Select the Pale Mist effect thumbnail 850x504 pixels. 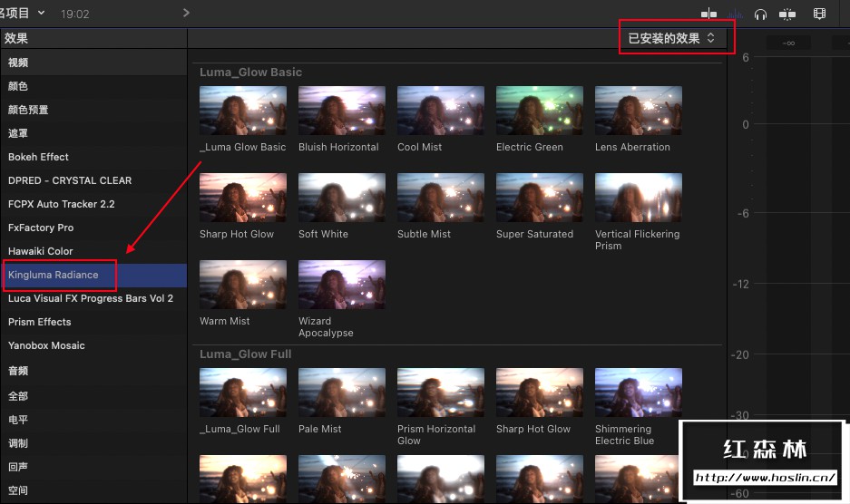(x=341, y=393)
